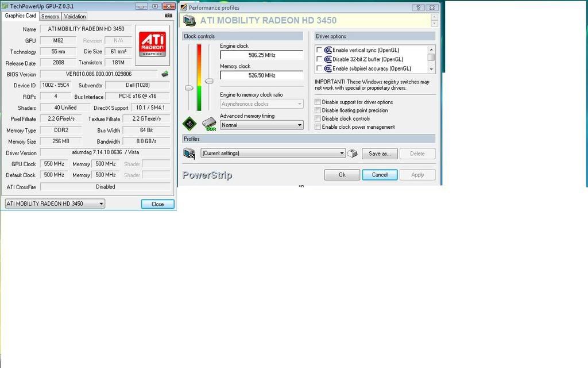Check Enable clock power management
Viewport: 588px width, 368px height.
tap(318, 127)
